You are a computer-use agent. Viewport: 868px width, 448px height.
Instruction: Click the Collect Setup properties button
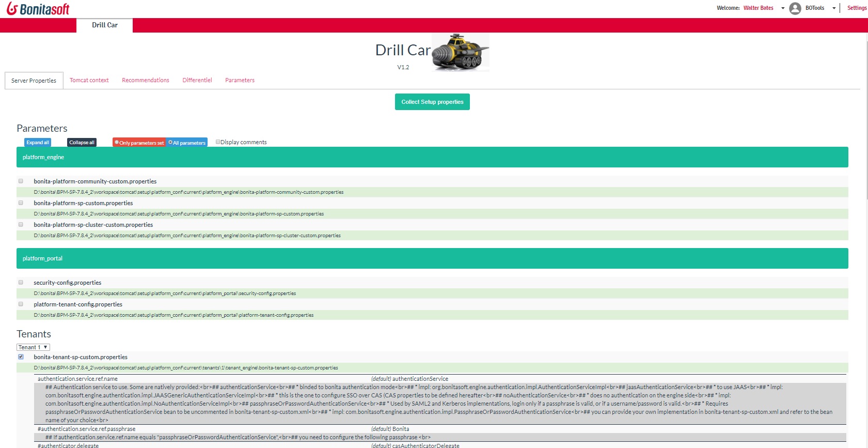coord(432,102)
